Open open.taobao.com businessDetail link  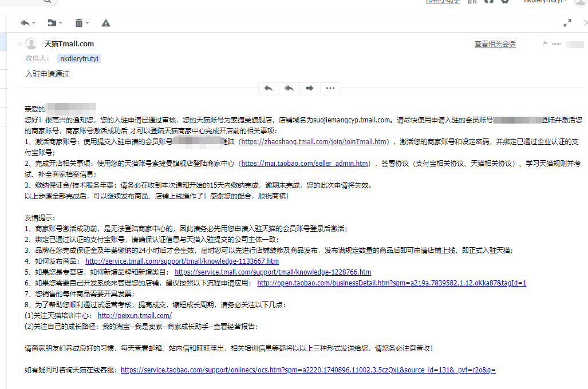click(x=392, y=283)
